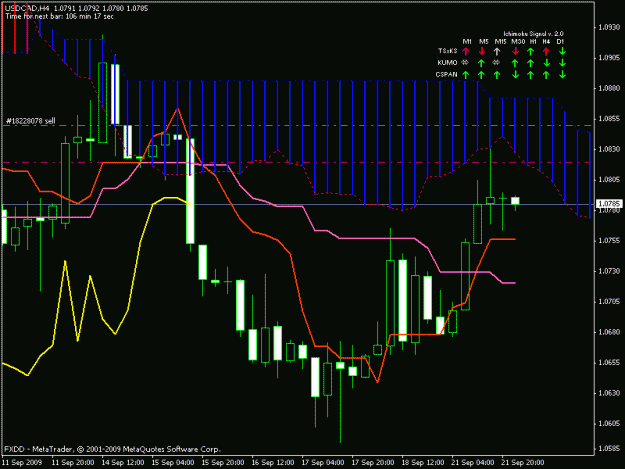
Task: Click the CSPAN row label
Action: (446, 74)
